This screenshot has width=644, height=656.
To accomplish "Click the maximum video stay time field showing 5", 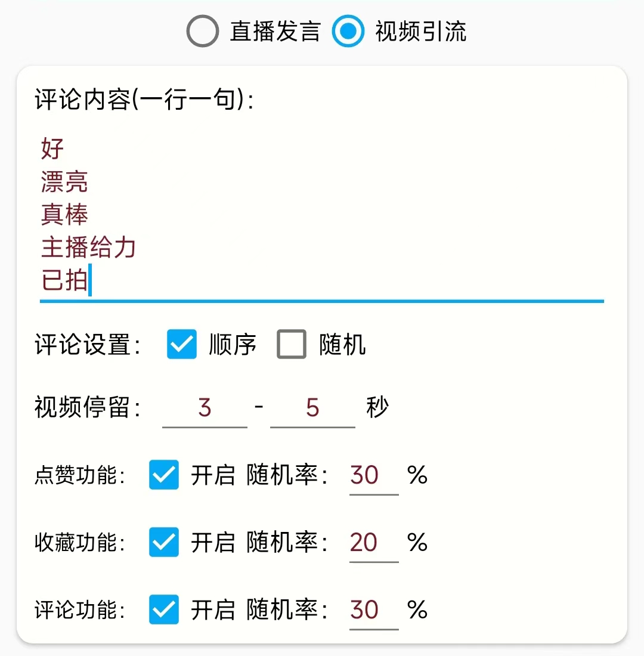I will pyautogui.click(x=311, y=407).
